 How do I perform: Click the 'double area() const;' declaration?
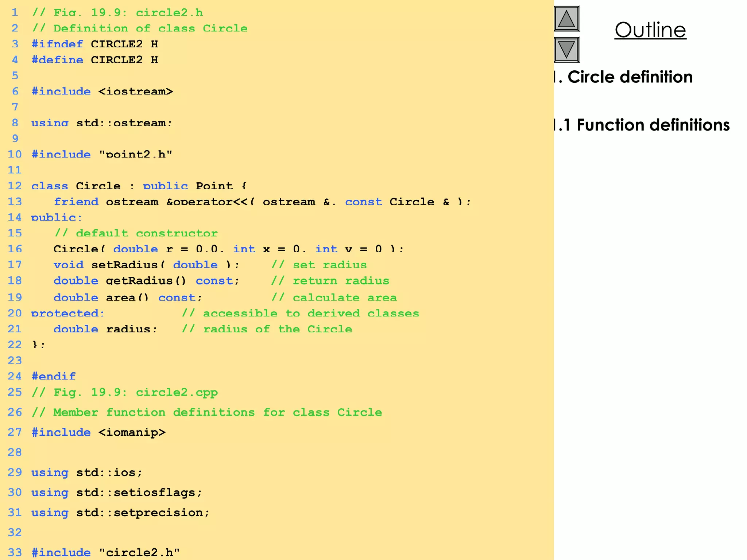(128, 297)
